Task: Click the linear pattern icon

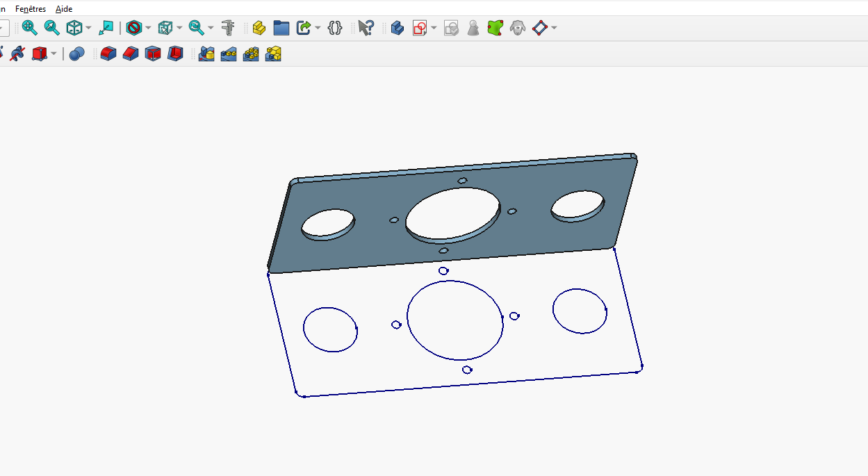Action: point(229,54)
